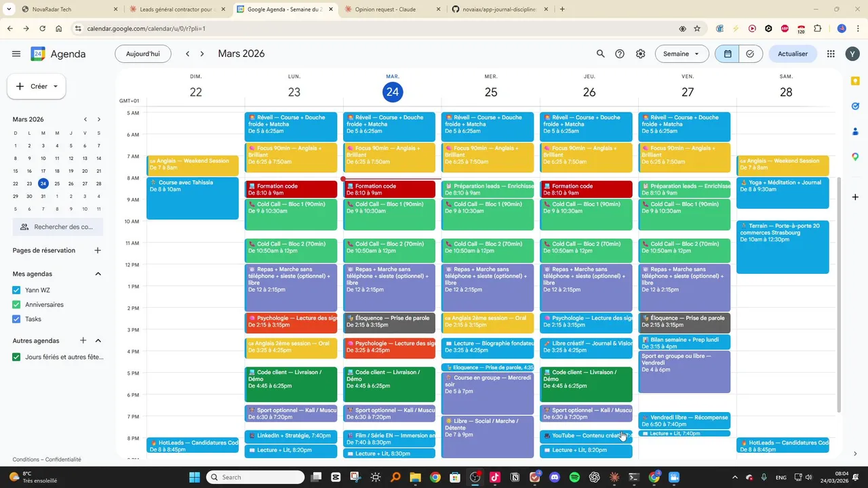The width and height of the screenshot is (868, 488).
Task: Open the Créer dropdown button
Action: click(37, 86)
